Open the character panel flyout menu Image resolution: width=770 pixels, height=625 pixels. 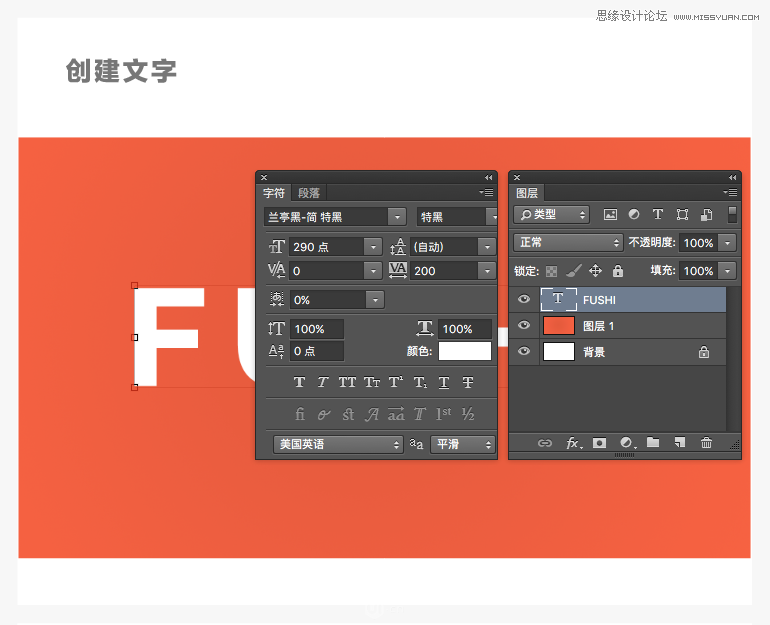pyautogui.click(x=486, y=192)
